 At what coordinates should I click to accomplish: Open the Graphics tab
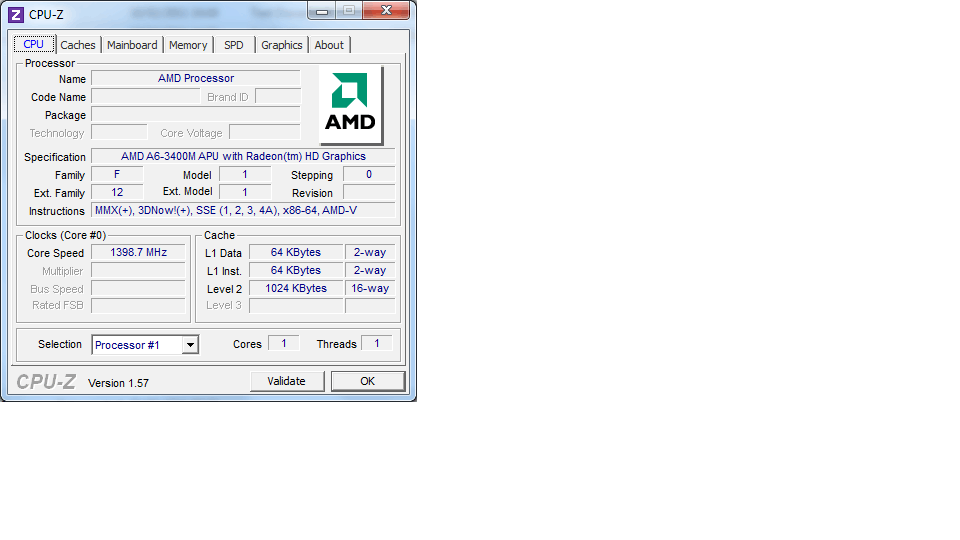282,45
